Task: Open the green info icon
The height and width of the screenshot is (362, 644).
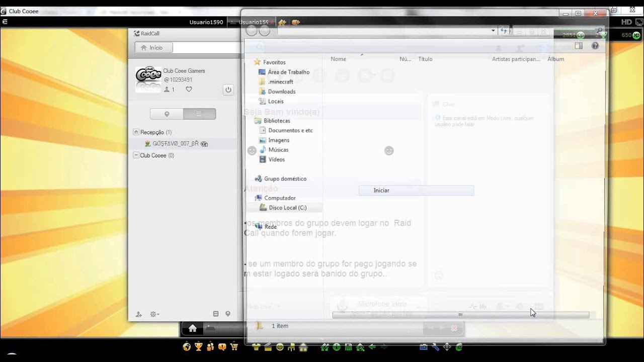Action: coord(336,346)
